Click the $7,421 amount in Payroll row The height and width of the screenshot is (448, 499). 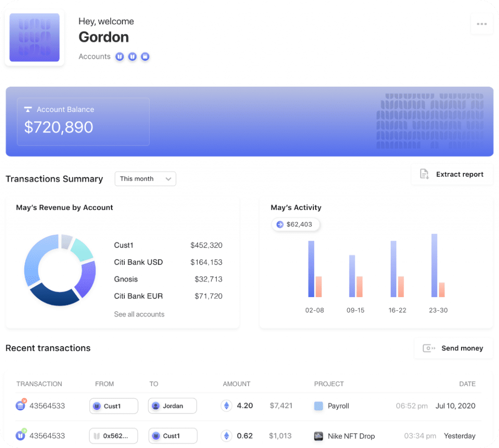click(281, 406)
